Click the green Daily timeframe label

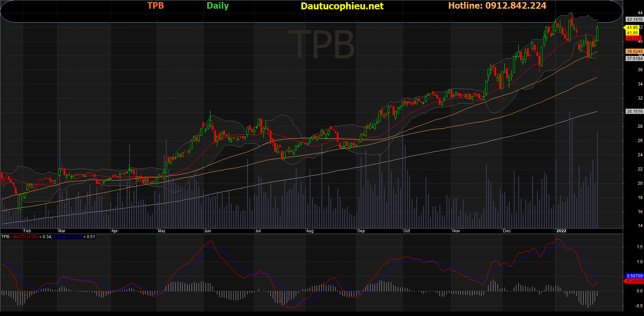217,6
